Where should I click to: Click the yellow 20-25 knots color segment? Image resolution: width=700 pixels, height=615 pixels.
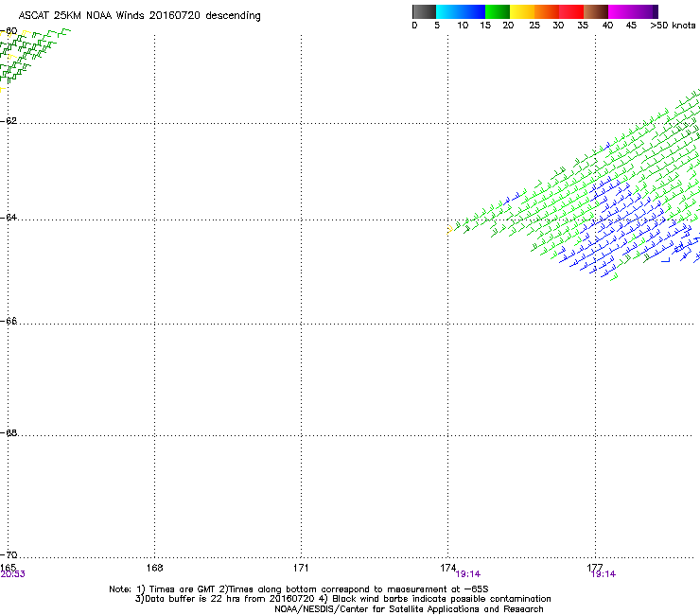[x=522, y=11]
